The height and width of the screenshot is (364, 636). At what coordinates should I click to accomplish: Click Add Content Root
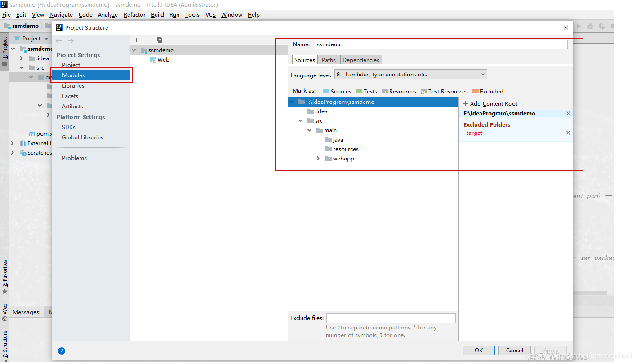pos(490,103)
